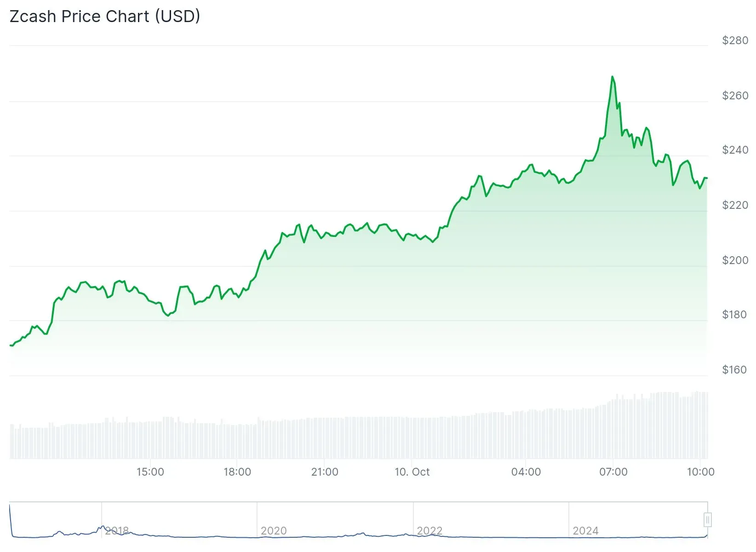Click the $260 y-axis label

[x=735, y=96]
